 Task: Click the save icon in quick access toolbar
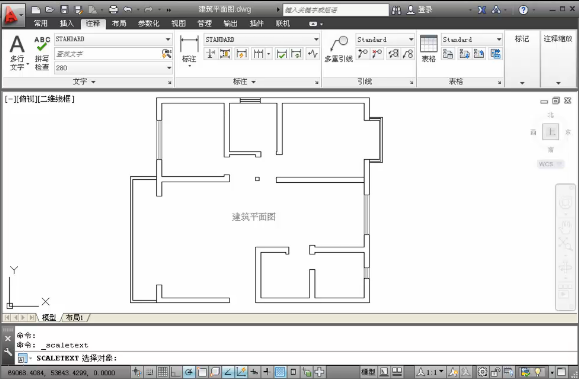64,10
